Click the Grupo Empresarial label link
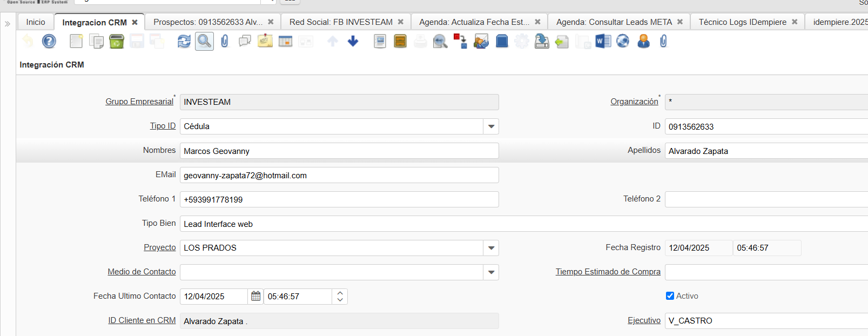The image size is (868, 336). pyautogui.click(x=139, y=102)
